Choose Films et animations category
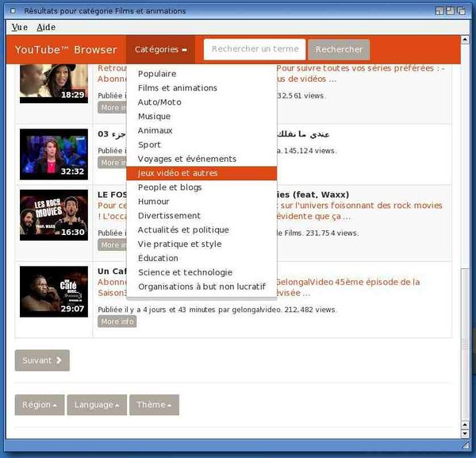476x458 pixels. pos(177,88)
